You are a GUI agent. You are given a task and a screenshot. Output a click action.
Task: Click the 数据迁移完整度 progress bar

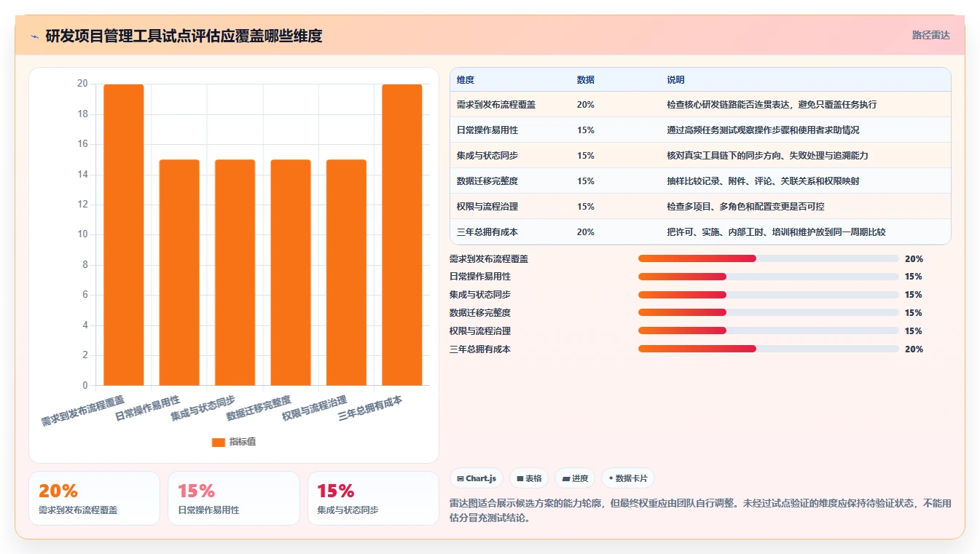768,312
